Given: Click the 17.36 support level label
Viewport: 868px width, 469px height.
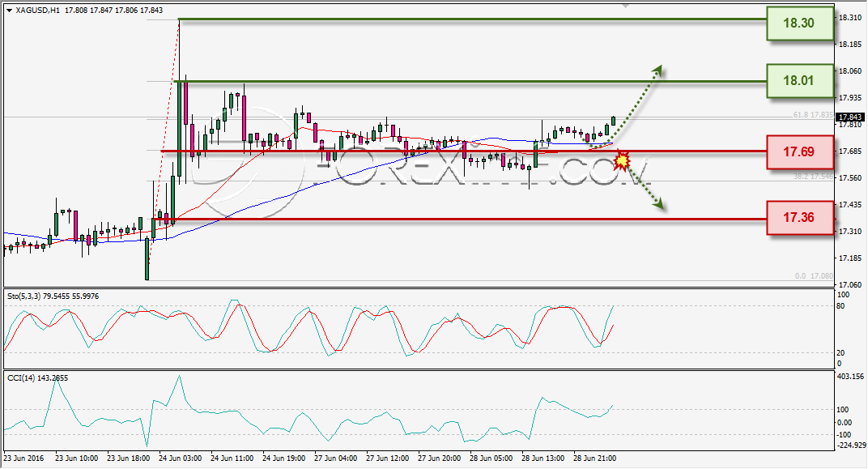Looking at the screenshot, I should point(800,218).
